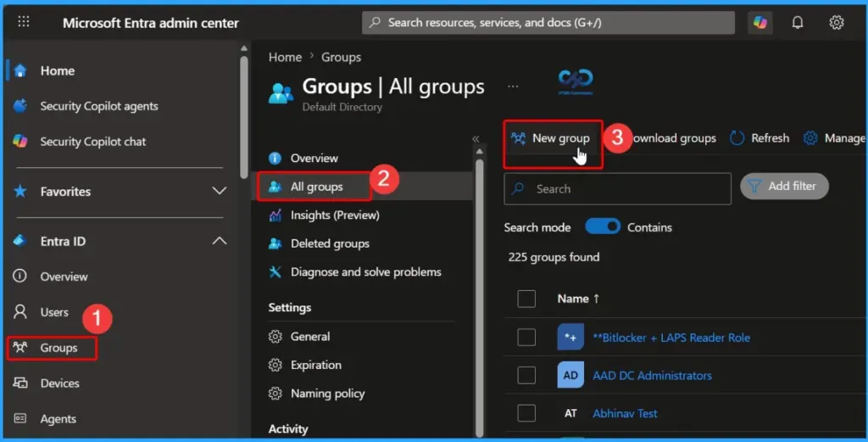This screenshot has width=868, height=442.
Task: Click the Entra ID diamond icon
Action: pyautogui.click(x=20, y=241)
